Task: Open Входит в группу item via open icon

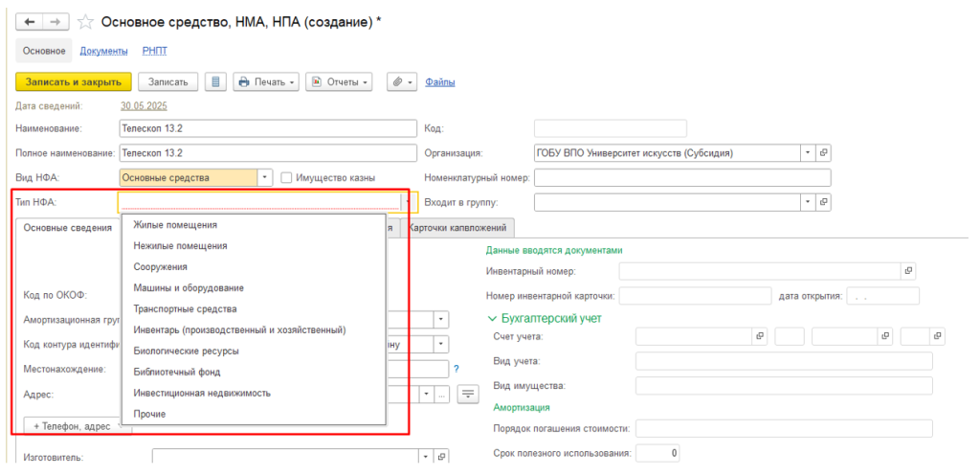Action: [x=824, y=202]
